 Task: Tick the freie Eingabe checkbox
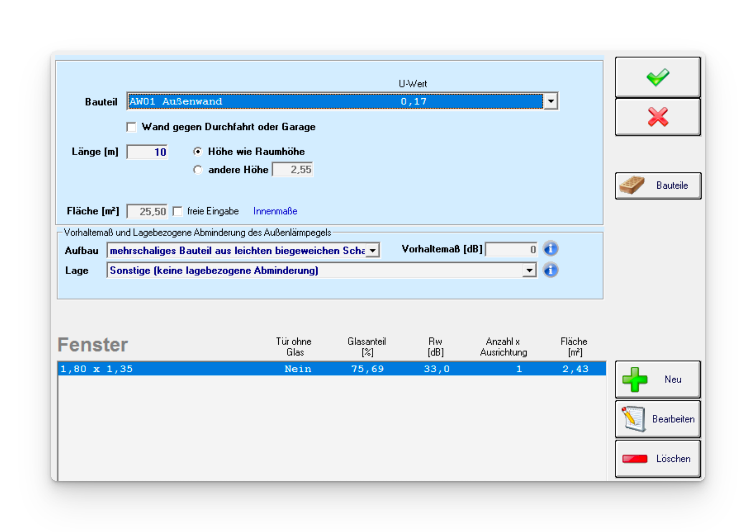[178, 211]
